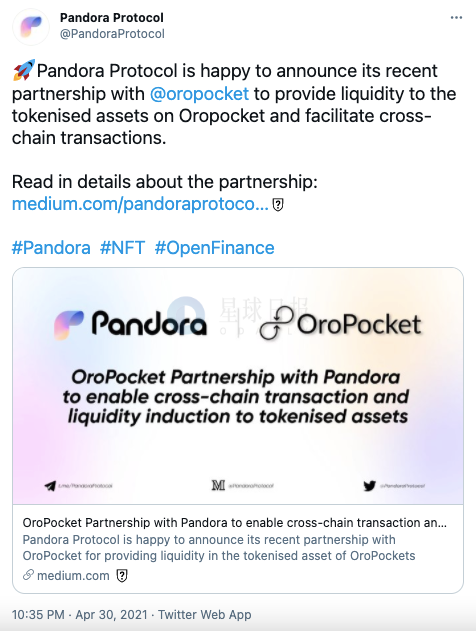Open the three-dot more options menu
Screen dimensions: 476x631
(456, 18)
